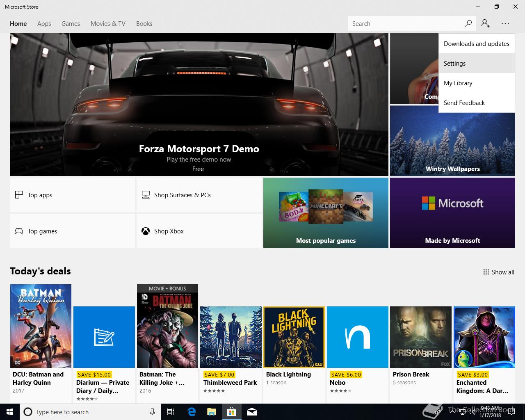
Task: Open Settings from the dropdown menu
Action: [x=477, y=64]
